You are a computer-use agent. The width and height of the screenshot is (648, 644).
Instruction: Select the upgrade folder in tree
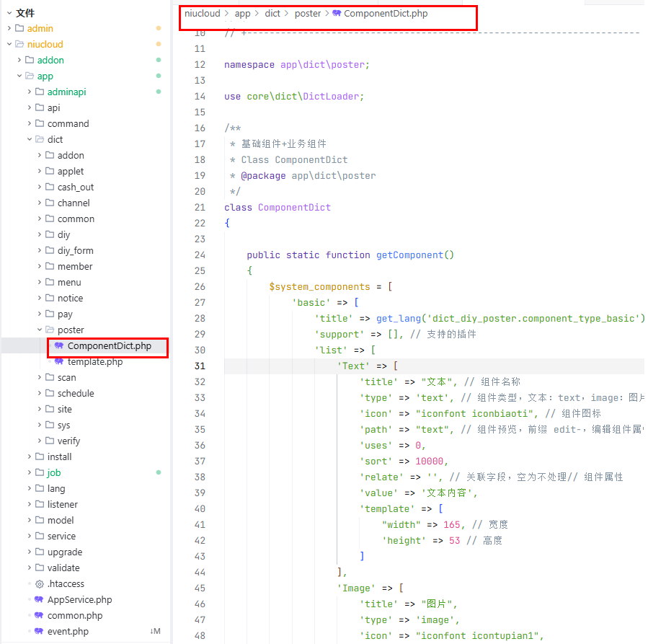point(65,552)
